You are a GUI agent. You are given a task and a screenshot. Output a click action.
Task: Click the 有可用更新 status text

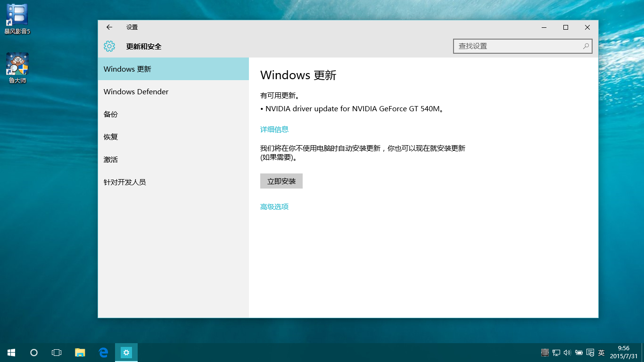[280, 96]
